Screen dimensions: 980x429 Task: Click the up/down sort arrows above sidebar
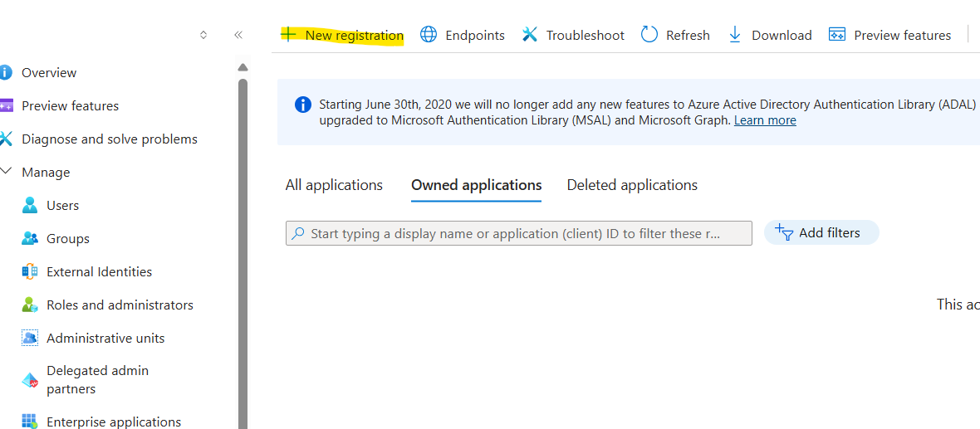point(203,35)
